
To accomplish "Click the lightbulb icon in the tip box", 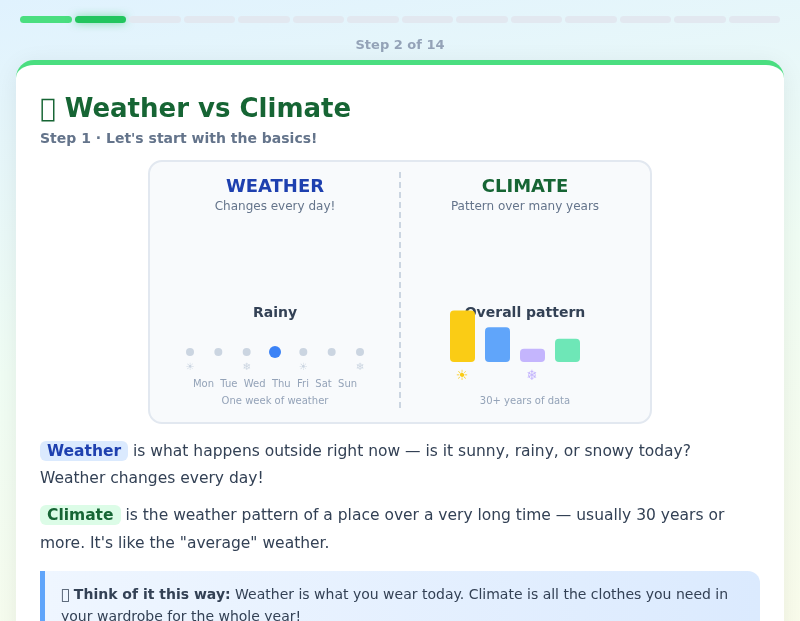I will [64, 593].
